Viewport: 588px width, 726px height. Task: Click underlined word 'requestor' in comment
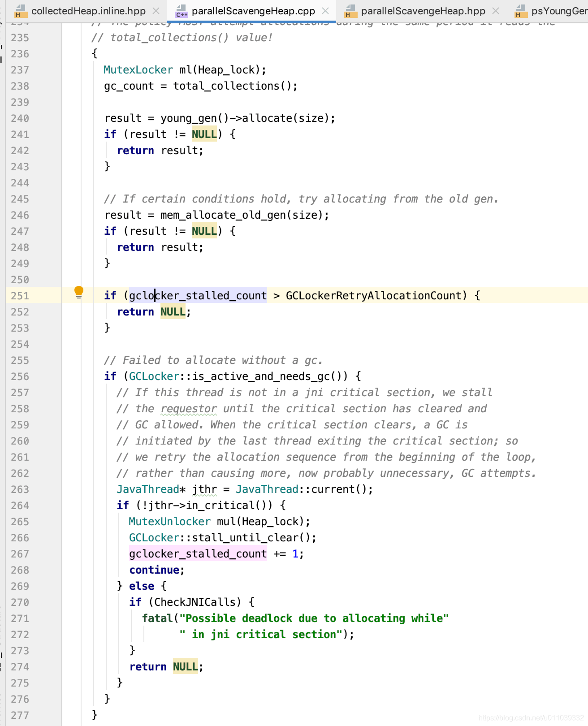point(189,409)
